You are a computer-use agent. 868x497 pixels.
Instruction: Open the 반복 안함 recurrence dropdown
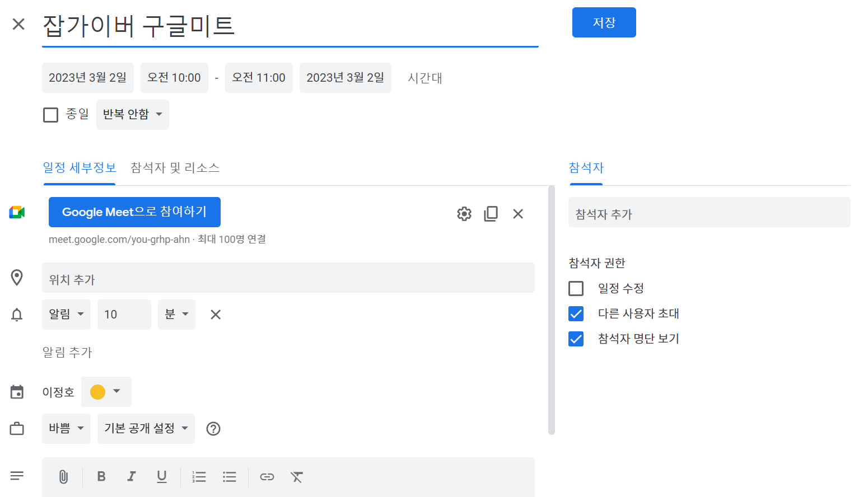click(x=133, y=115)
